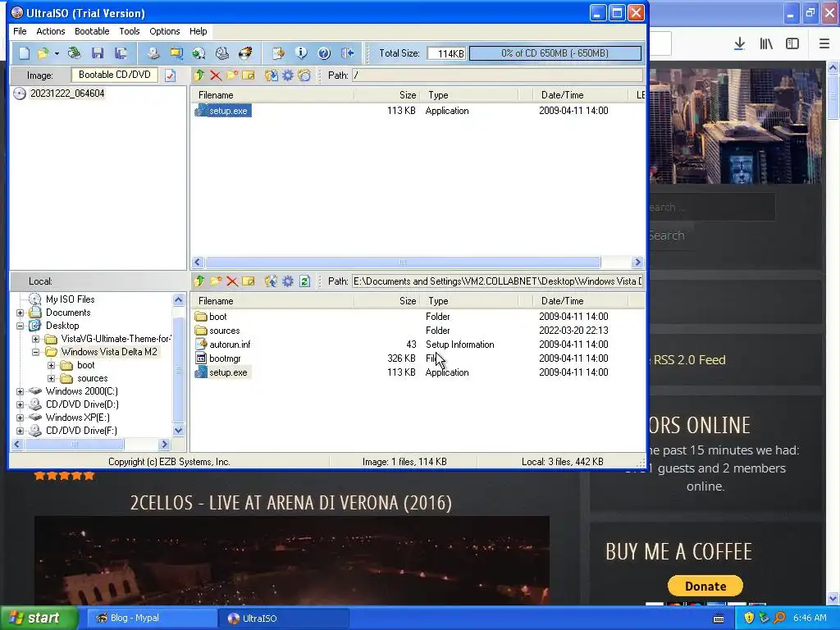This screenshot has width=840, height=630.
Task: Click the red Delete X in local toolbar
Action: pos(232,281)
